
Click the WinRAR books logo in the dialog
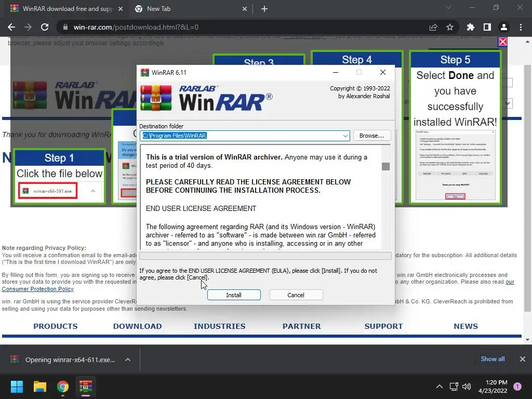click(x=156, y=98)
